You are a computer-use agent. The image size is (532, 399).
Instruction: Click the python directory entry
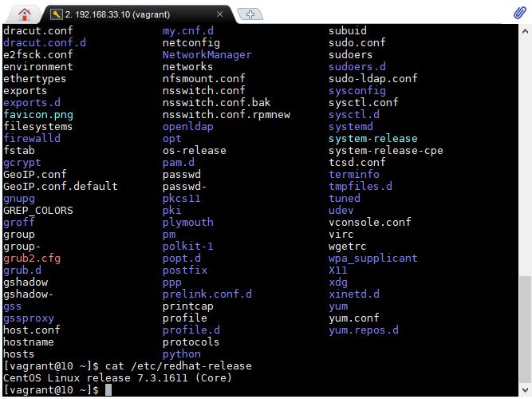coord(182,354)
